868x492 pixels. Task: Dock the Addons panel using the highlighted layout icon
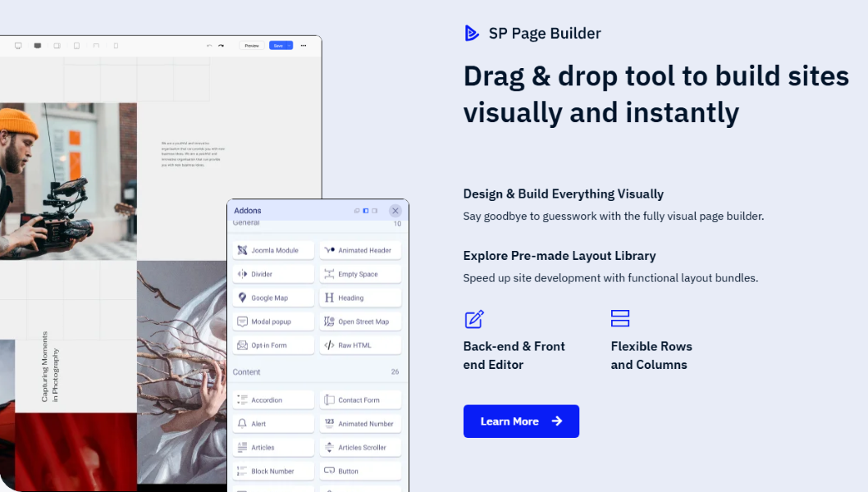(x=366, y=211)
